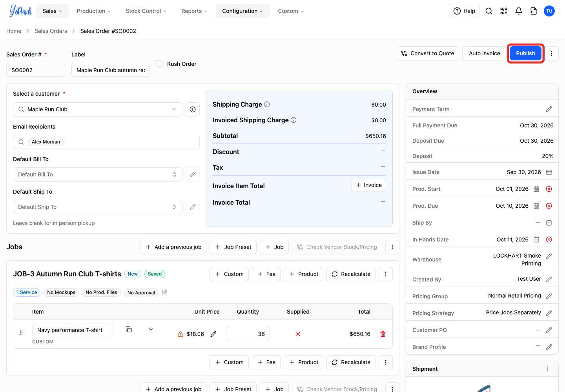
Task: Duplicate the Navy performance T-shirt item
Action: coord(129,329)
